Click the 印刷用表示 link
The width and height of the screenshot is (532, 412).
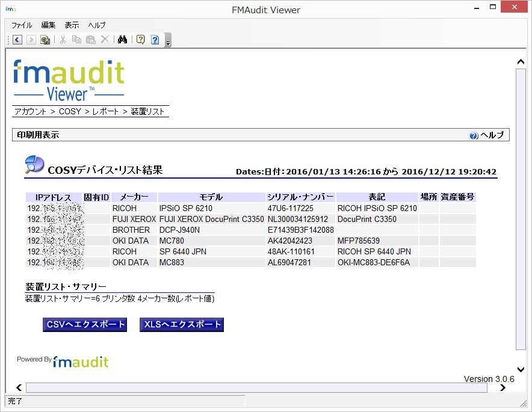tap(38, 135)
